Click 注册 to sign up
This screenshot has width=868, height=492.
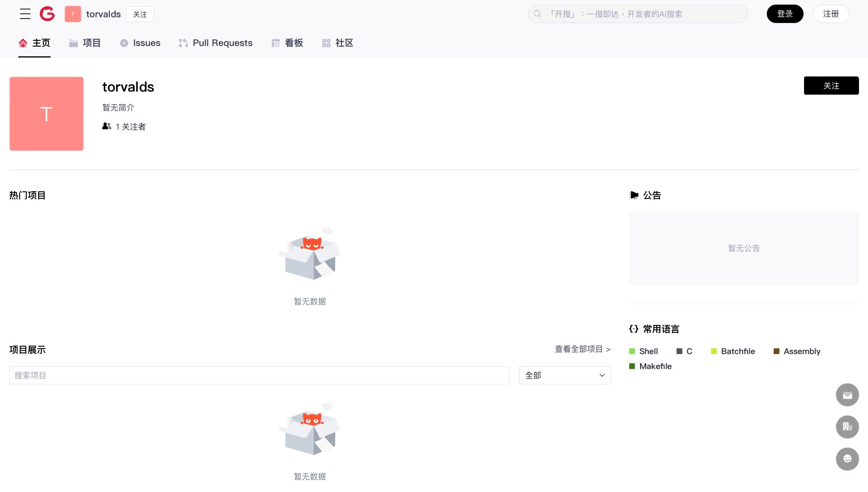click(x=830, y=14)
